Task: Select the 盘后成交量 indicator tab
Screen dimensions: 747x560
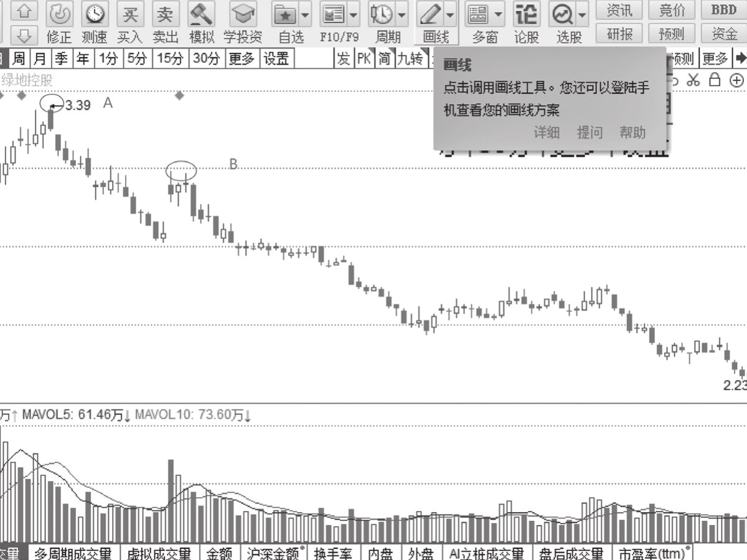Action: coord(571,553)
